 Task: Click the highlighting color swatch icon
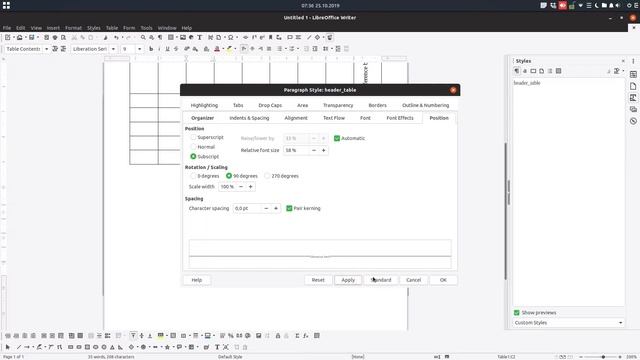(x=229, y=49)
